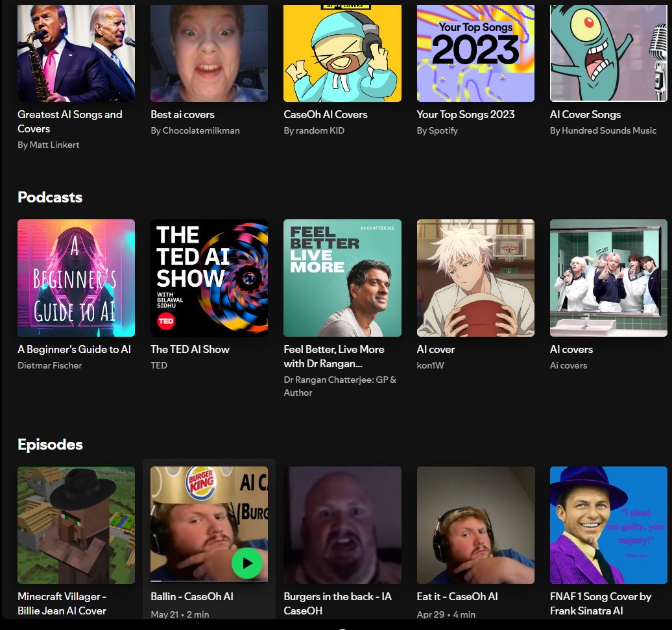Click the Apr 29 • 4 min episode info
Viewport: 672px width, 630px height.
coord(446,614)
